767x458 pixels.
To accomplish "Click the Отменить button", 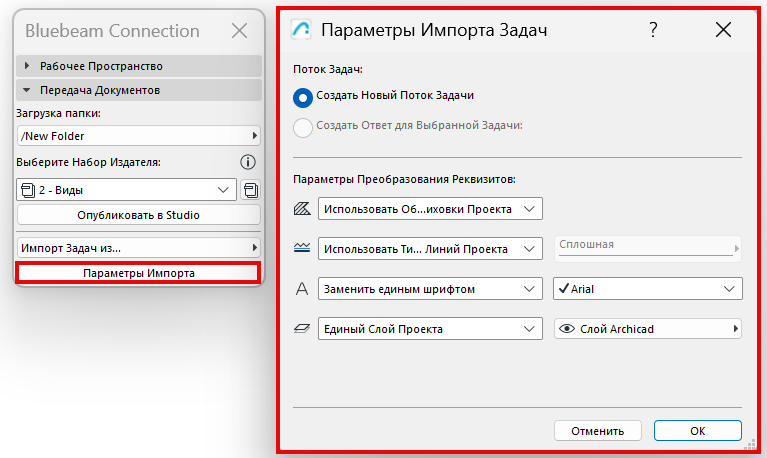I will coord(598,431).
